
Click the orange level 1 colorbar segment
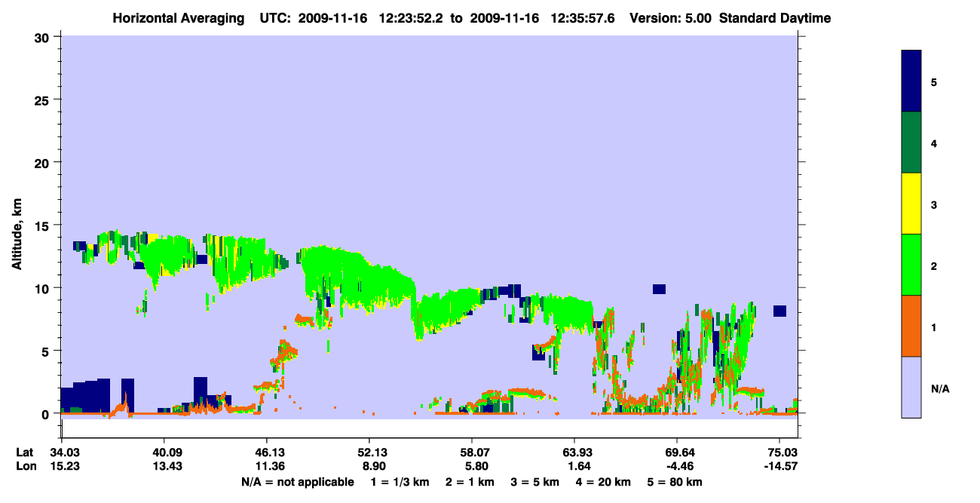click(911, 326)
